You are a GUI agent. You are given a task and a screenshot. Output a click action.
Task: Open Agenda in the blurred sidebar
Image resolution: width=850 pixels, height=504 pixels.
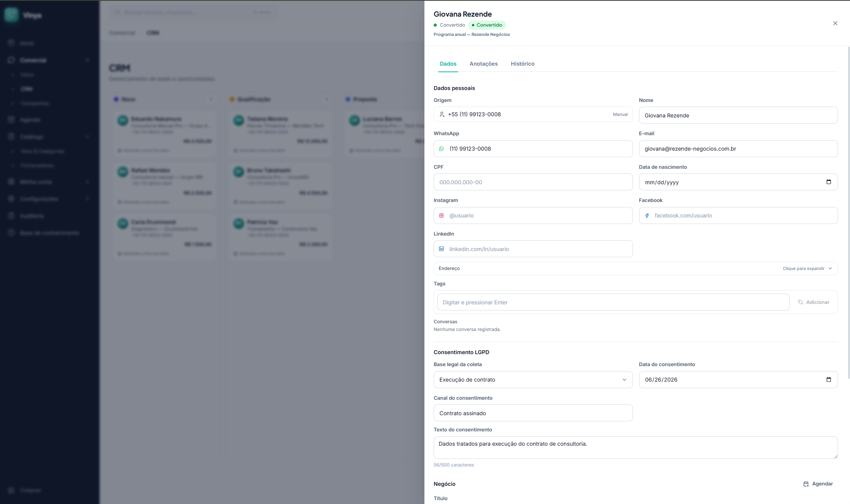pos(49,120)
